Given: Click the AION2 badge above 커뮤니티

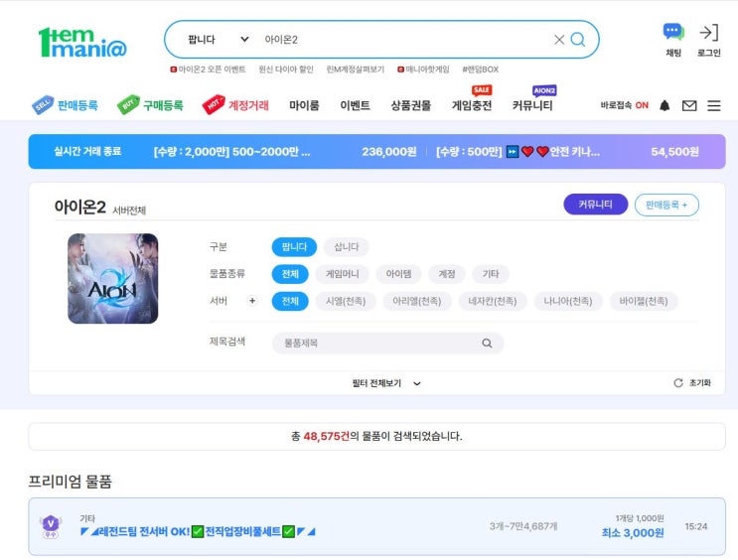Looking at the screenshot, I should point(544,90).
